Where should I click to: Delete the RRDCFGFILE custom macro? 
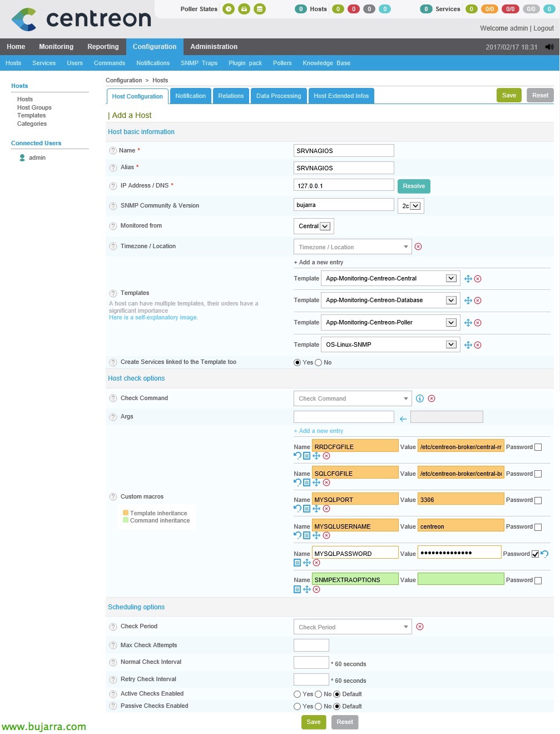point(326,456)
